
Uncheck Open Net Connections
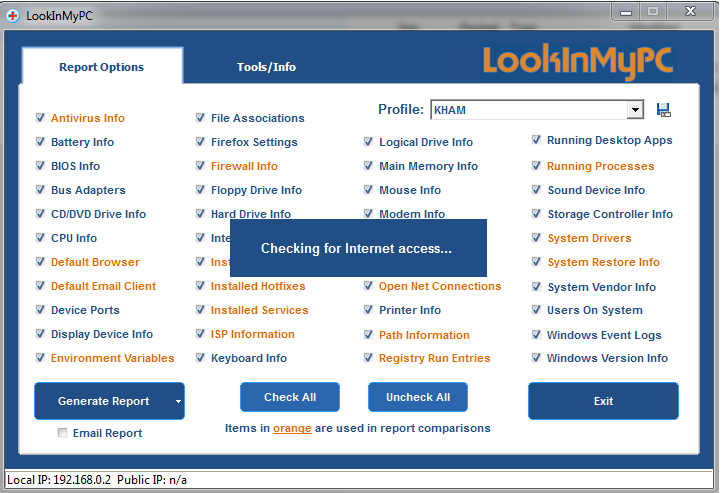(368, 286)
